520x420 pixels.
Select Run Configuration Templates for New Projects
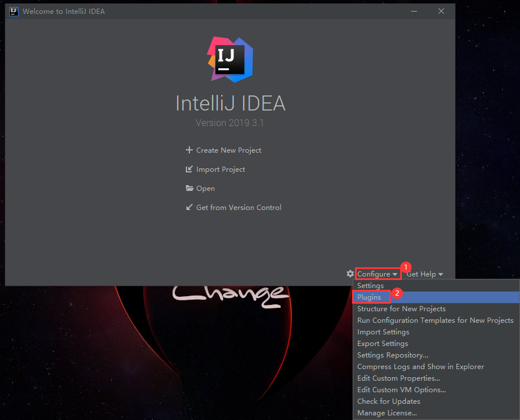pyautogui.click(x=437, y=320)
